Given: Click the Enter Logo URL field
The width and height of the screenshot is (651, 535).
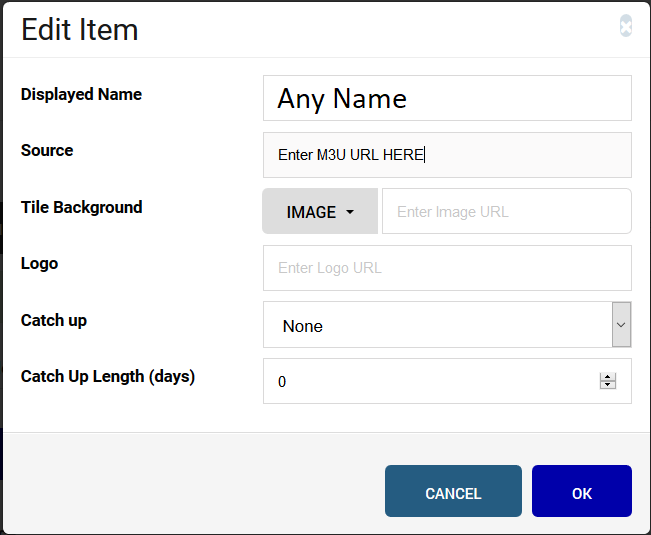Looking at the screenshot, I should 447,268.
